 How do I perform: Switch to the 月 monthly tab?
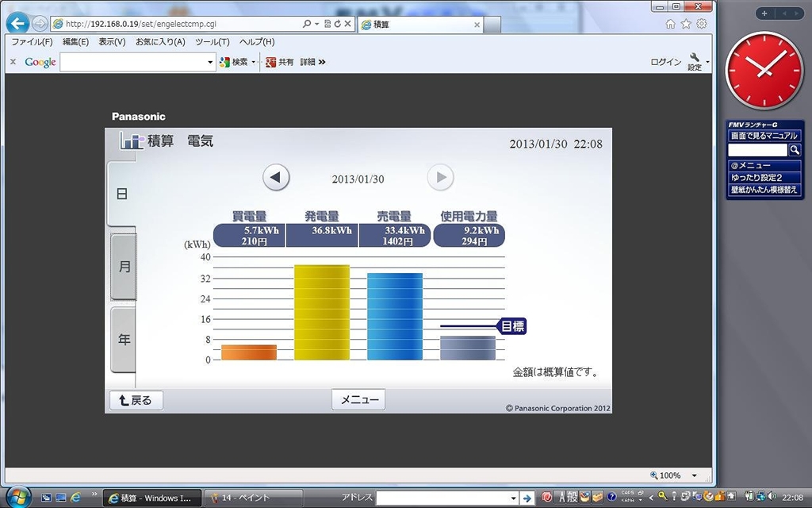click(124, 267)
